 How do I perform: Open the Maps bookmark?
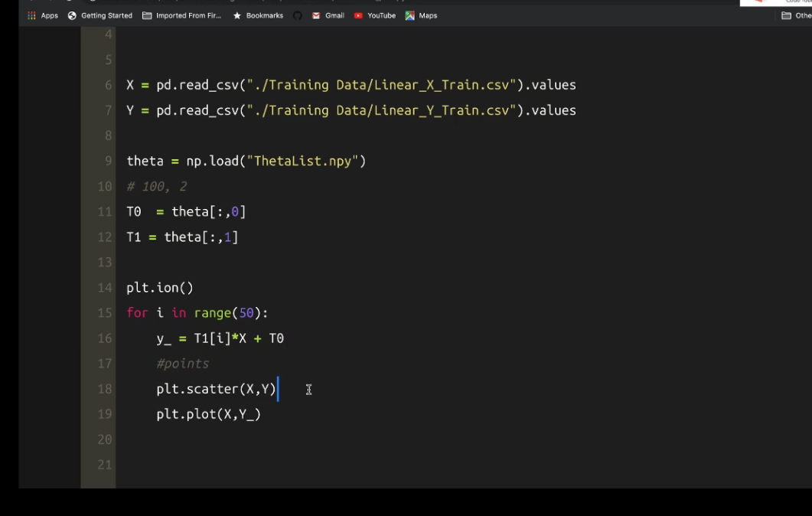pyautogui.click(x=421, y=15)
